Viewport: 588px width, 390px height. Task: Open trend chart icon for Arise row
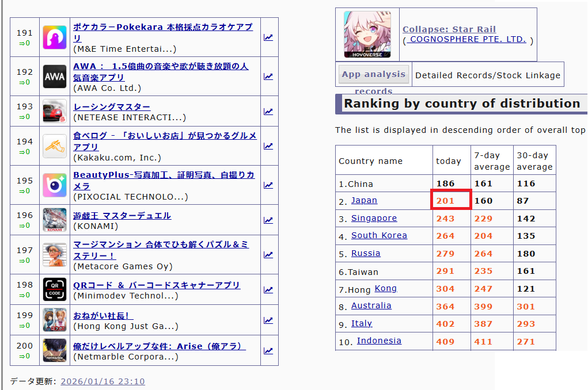pos(268,351)
